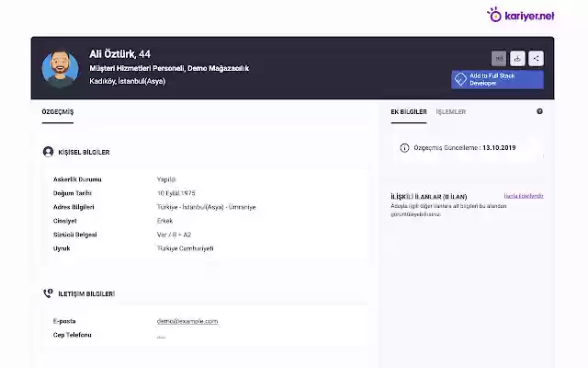The image size is (588, 368).
Task: Click nationality value Türkiye Cumhuriyeti
Action: point(186,248)
